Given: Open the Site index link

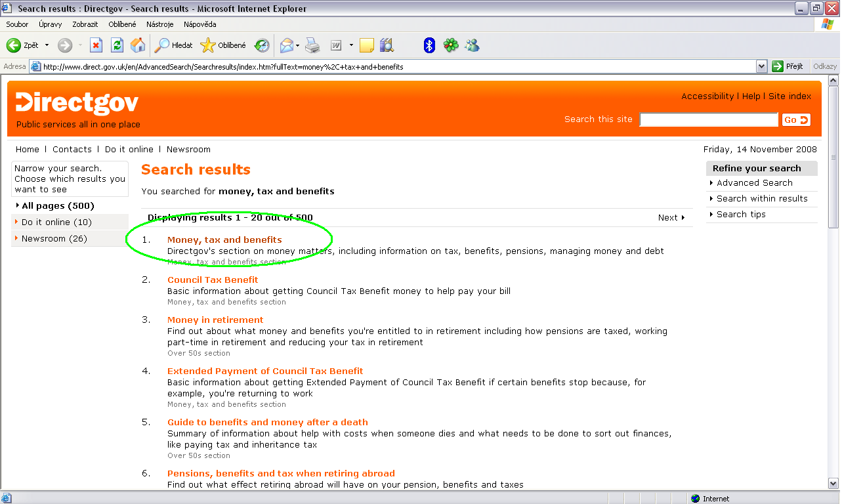Looking at the screenshot, I should pyautogui.click(x=790, y=96).
